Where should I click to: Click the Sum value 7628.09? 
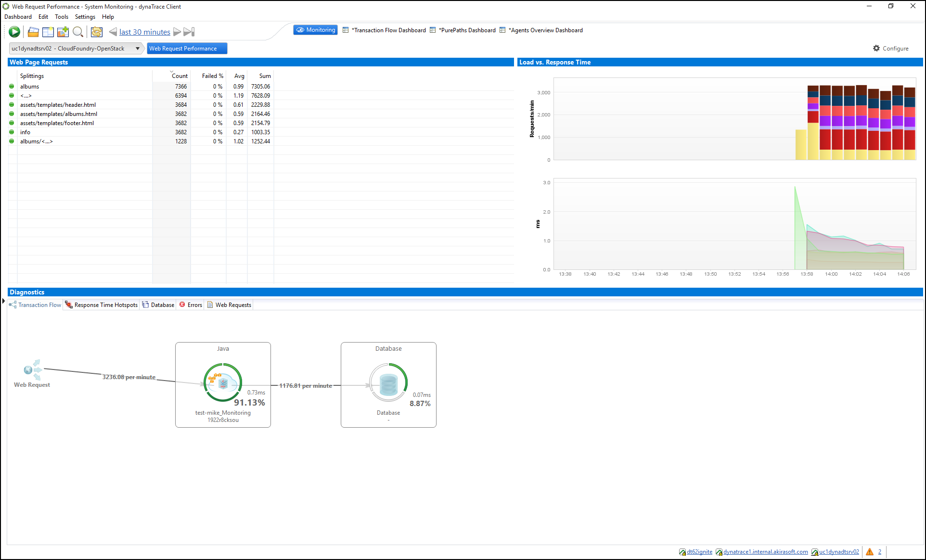260,96
